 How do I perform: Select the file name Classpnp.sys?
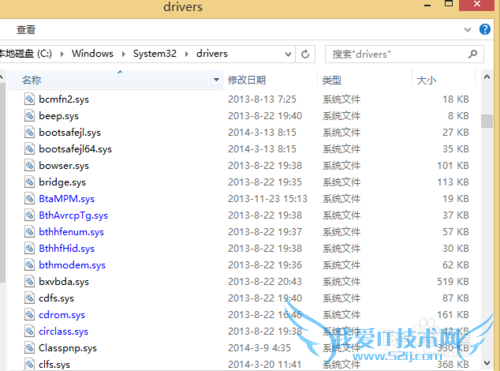click(68, 348)
